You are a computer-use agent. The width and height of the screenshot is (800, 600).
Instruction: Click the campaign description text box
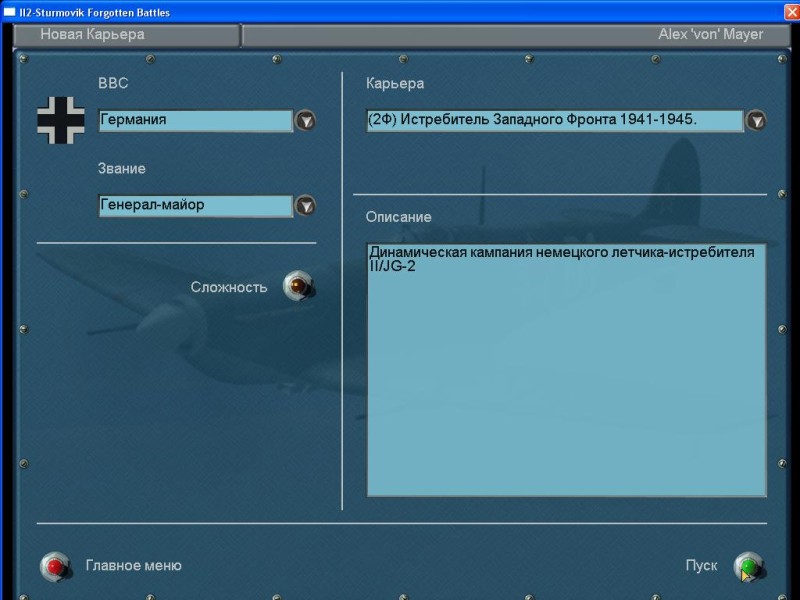[566, 370]
